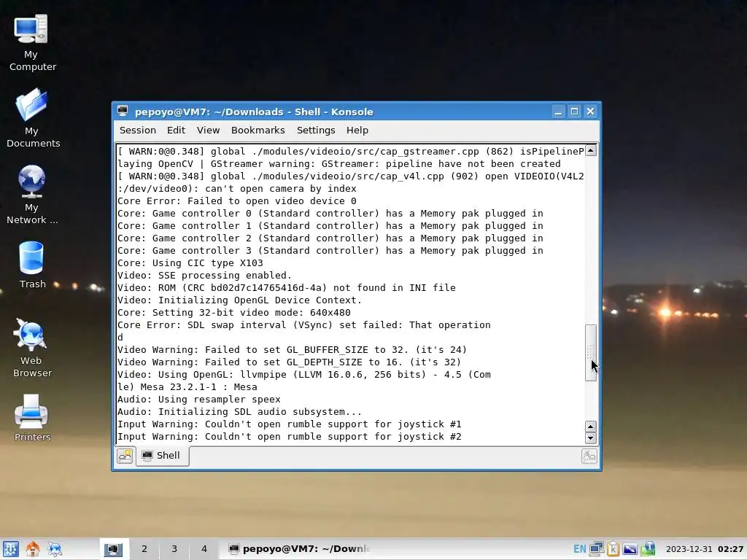Click the 'Game controller 2' output line
The image size is (747, 560).
coord(330,238)
